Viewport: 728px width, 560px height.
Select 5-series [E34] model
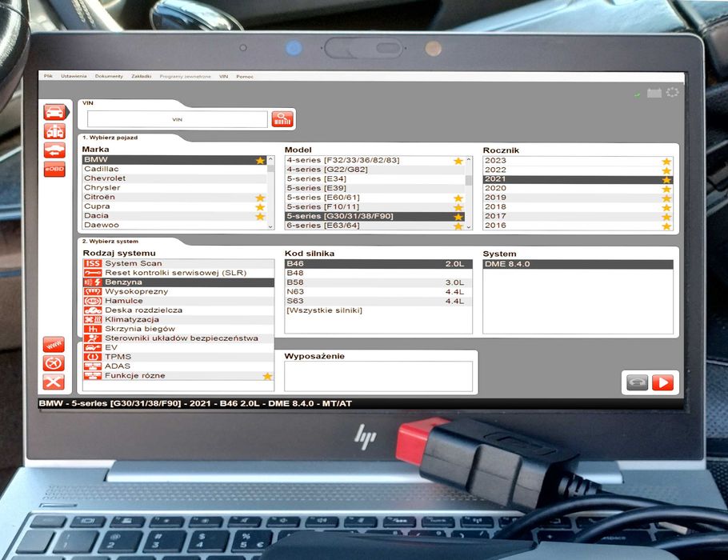click(374, 178)
